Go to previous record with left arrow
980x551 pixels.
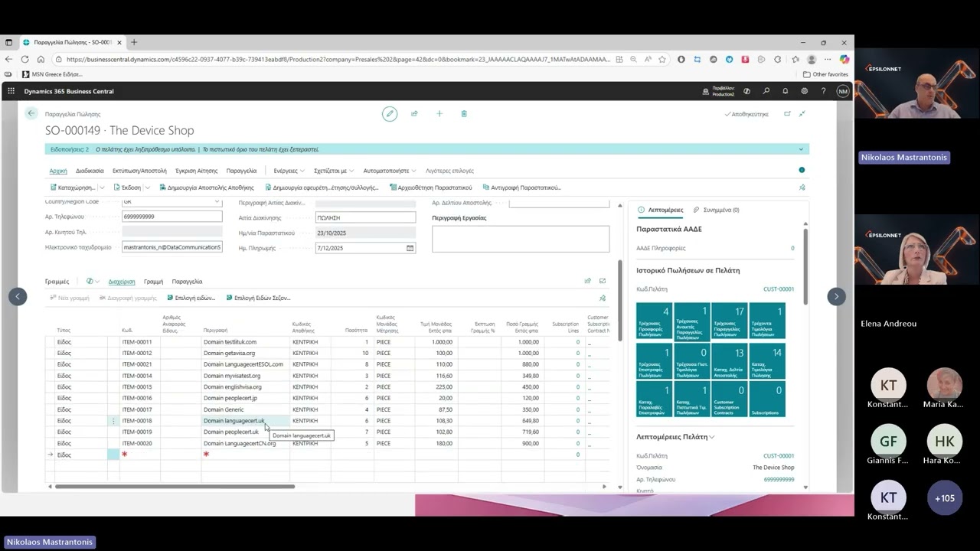(x=18, y=296)
